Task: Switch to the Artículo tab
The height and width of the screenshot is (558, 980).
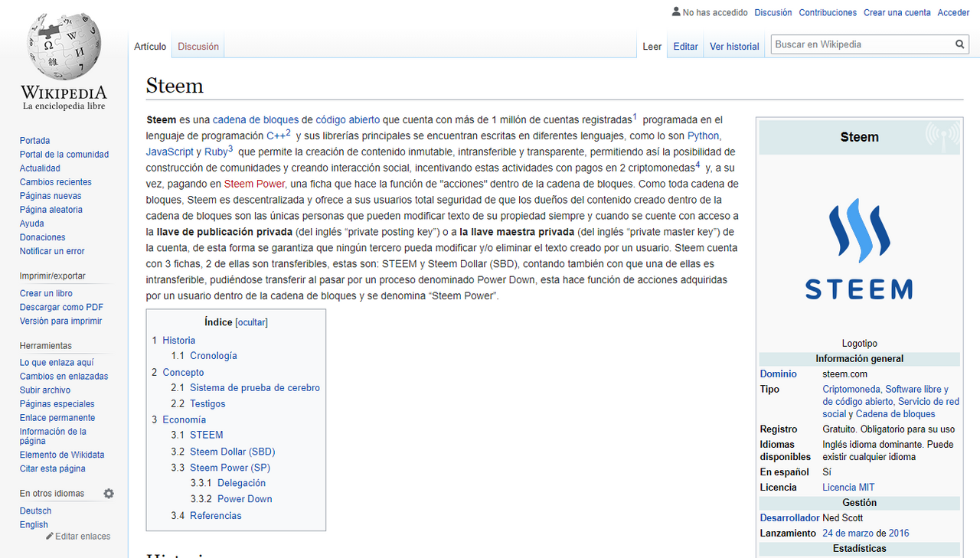Action: [x=150, y=47]
